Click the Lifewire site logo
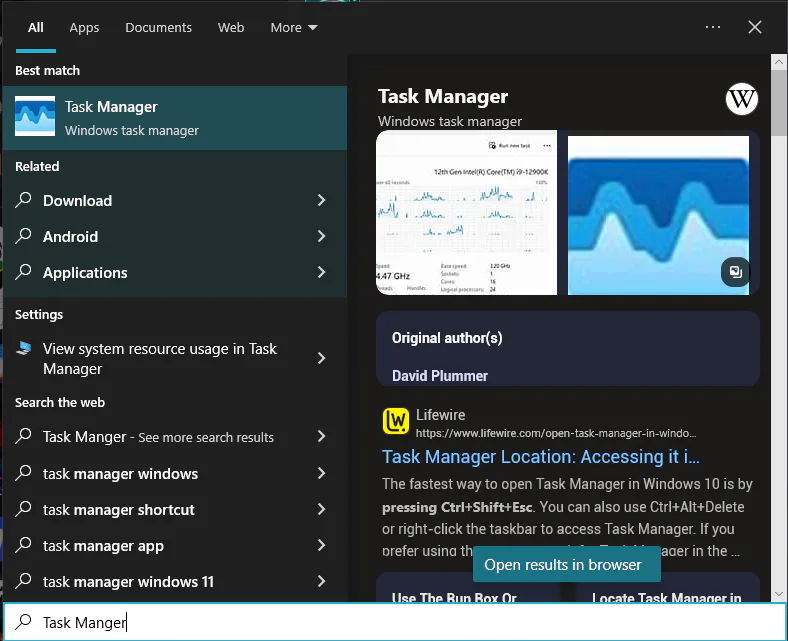 [x=396, y=421]
